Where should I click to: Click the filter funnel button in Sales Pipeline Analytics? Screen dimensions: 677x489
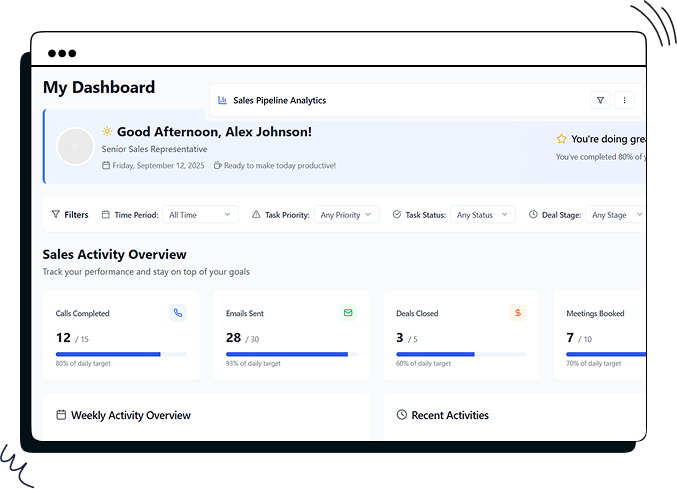click(600, 100)
